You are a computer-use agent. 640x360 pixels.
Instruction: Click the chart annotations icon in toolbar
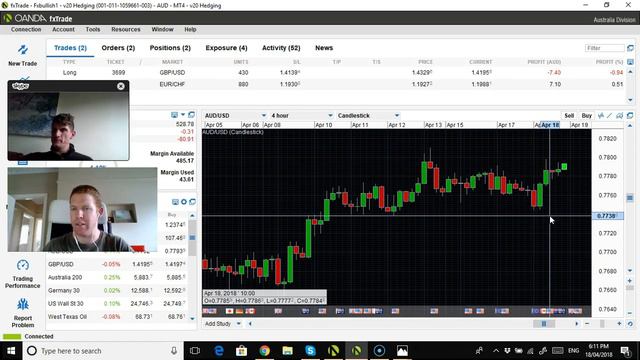[620, 116]
